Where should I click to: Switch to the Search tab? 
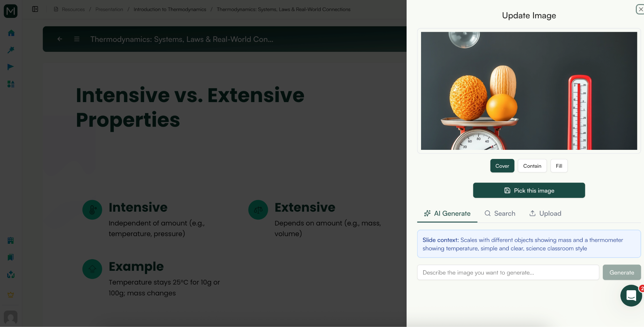(500, 213)
